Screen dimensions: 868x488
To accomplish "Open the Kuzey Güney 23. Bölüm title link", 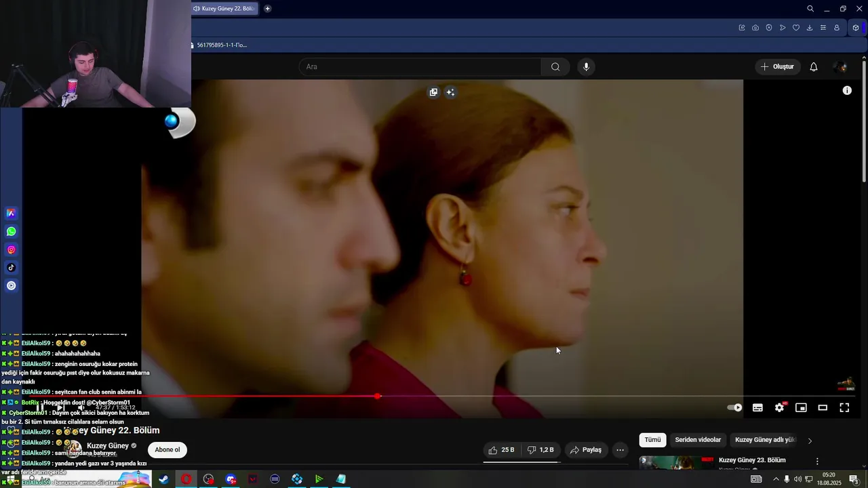I will [x=752, y=460].
